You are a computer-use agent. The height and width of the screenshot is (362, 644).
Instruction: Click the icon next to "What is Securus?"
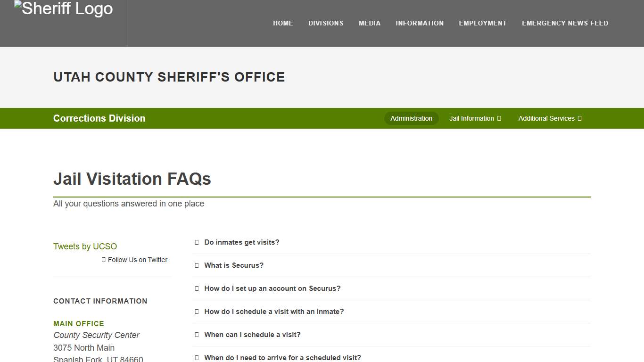pos(197,265)
